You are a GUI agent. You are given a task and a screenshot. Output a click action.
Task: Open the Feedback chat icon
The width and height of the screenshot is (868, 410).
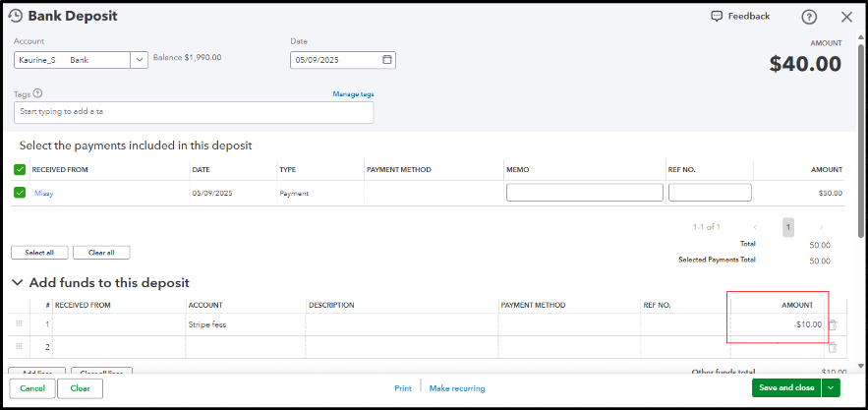coord(717,16)
